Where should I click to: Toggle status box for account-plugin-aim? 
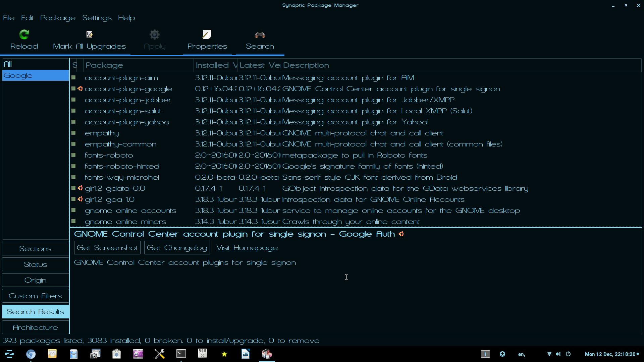tap(73, 78)
